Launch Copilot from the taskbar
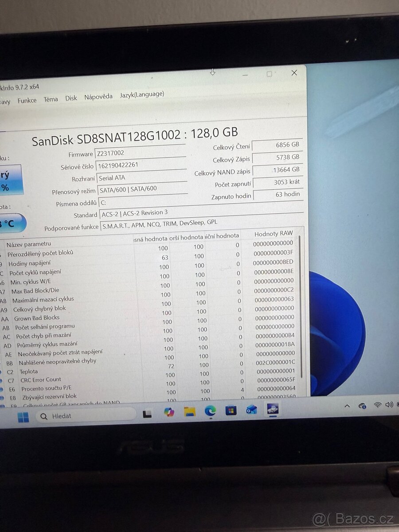Screen dimensions: 399x532 [169, 412]
